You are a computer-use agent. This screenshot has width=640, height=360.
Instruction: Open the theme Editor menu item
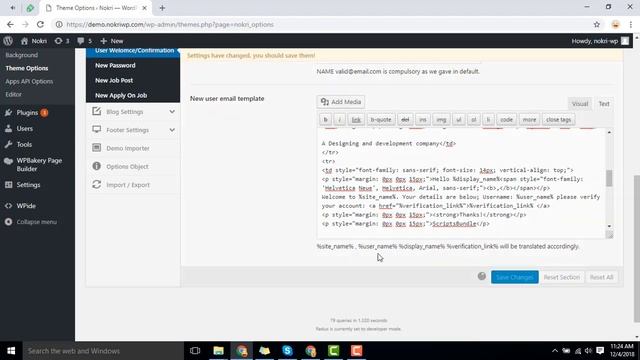coord(13,94)
